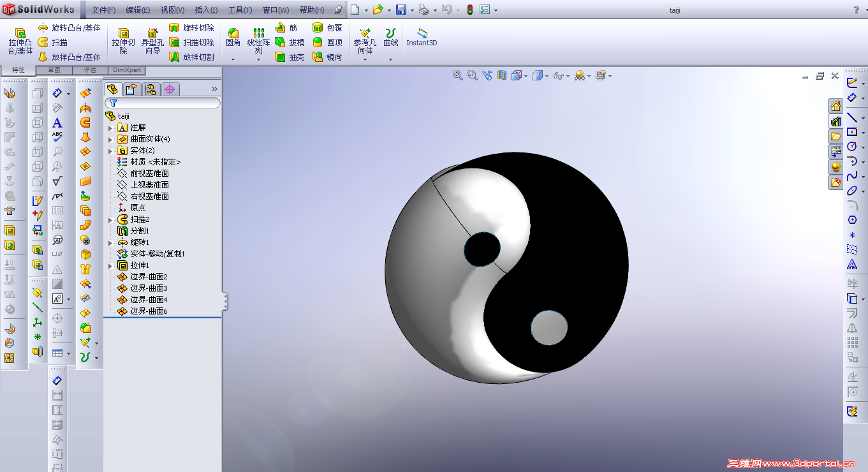Viewport: 868px width, 472px height.
Task: Switch to the 草图 tab
Action: tap(54, 70)
